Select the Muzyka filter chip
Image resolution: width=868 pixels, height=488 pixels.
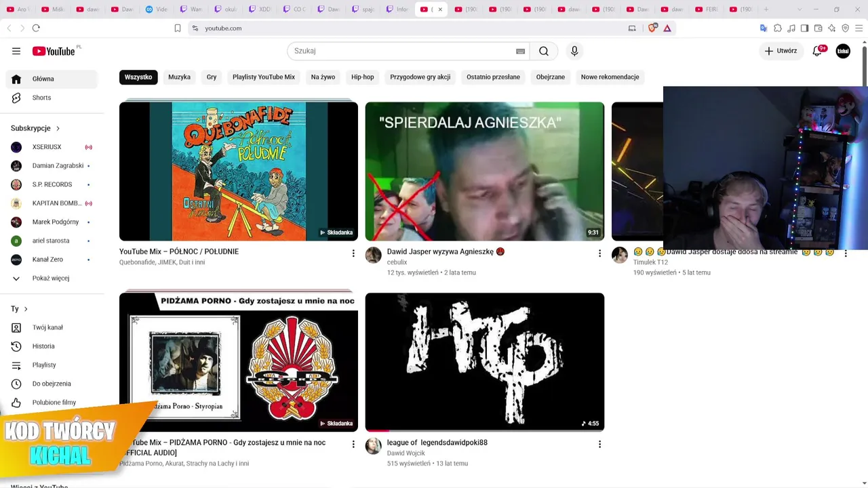[x=179, y=77]
